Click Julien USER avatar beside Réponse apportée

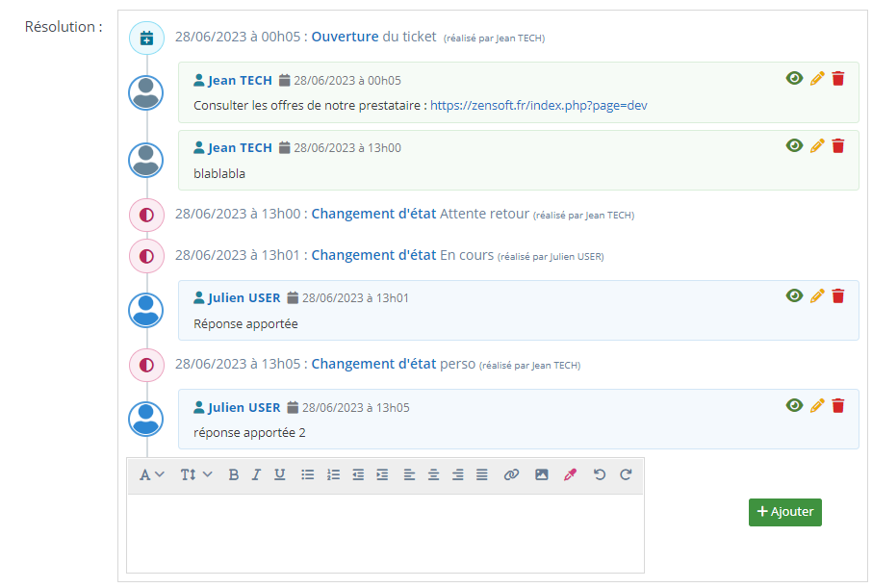tap(145, 311)
